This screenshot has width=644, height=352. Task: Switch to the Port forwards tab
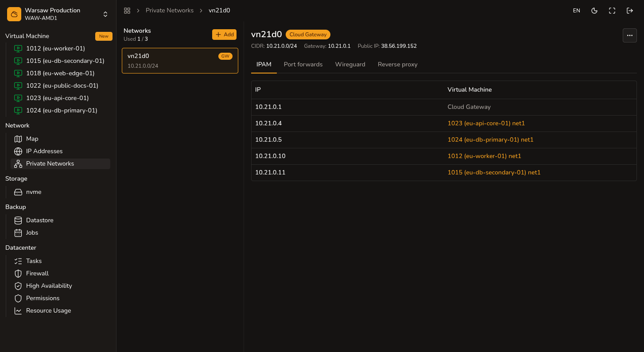click(303, 64)
